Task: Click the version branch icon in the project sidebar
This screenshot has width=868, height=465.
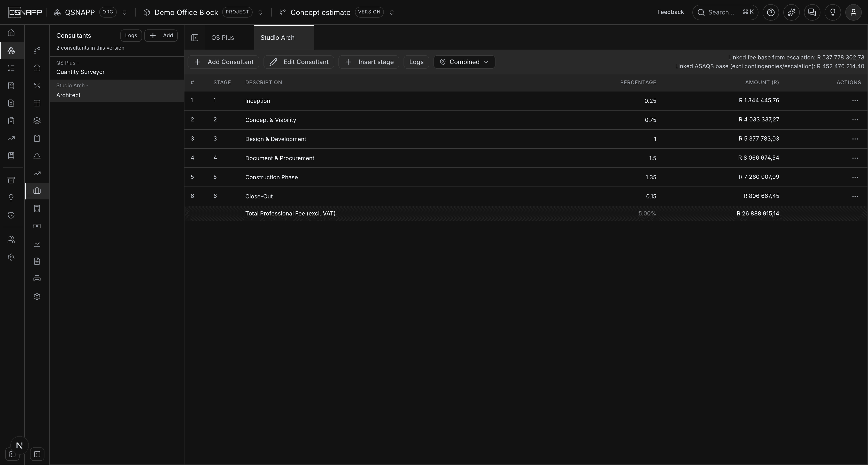Action: click(x=37, y=50)
